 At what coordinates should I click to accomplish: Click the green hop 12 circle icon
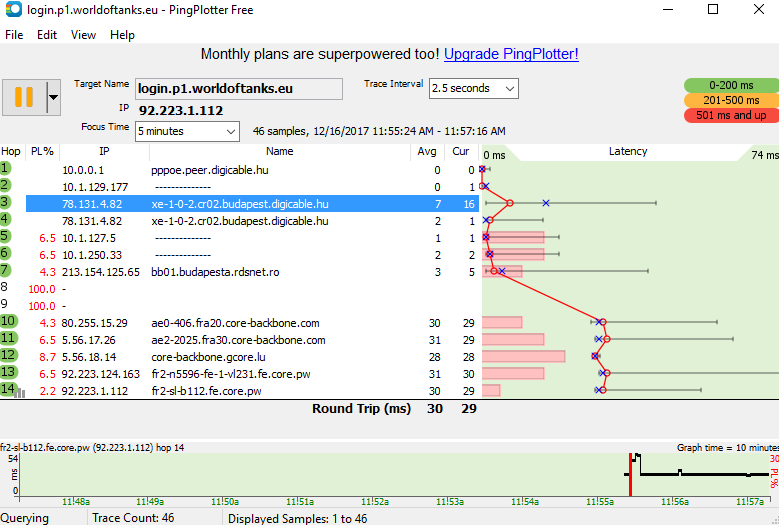pos(9,356)
